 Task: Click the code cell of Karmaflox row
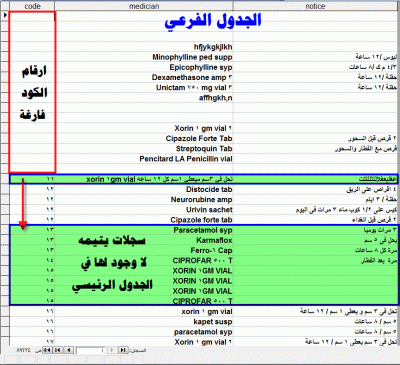(32, 240)
